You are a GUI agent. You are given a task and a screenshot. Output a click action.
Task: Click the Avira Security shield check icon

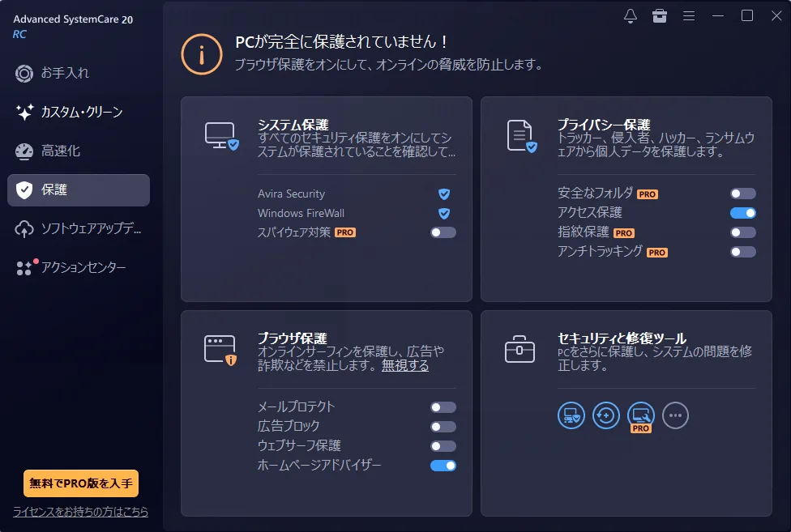[x=444, y=194]
